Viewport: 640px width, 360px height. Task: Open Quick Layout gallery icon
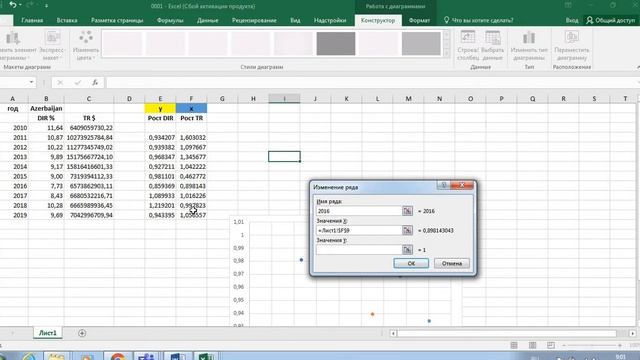pos(53,38)
